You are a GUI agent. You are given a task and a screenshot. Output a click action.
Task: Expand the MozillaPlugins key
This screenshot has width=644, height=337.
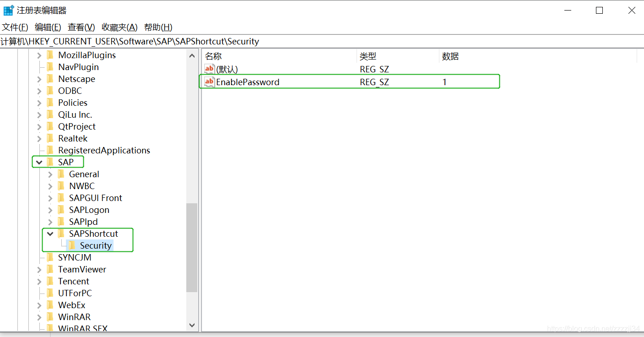[x=39, y=55]
